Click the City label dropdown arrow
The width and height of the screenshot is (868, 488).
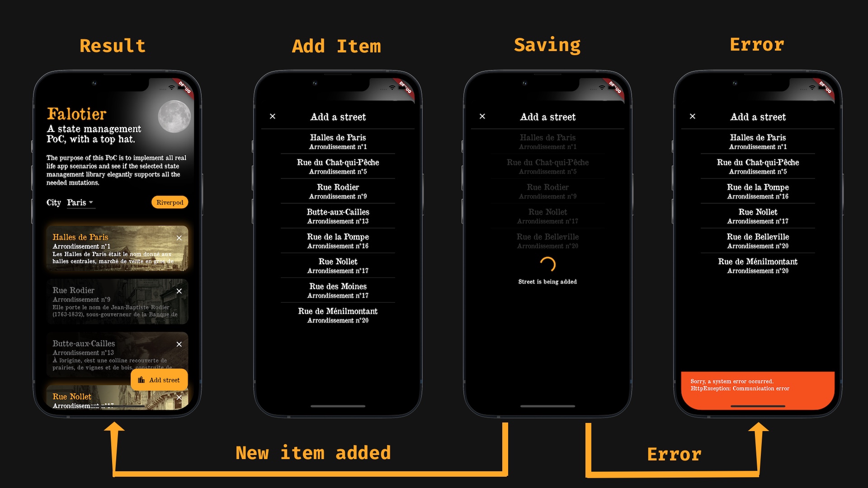coord(93,203)
